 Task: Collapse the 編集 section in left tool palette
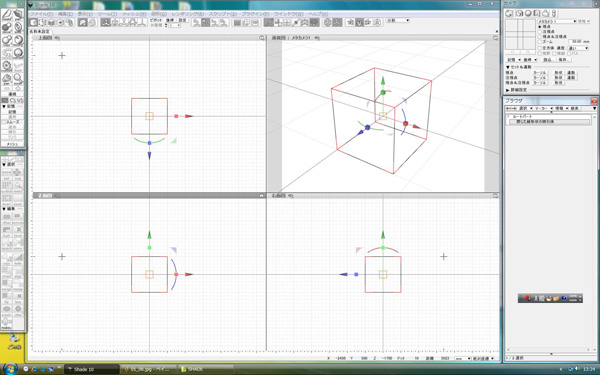click(4, 209)
